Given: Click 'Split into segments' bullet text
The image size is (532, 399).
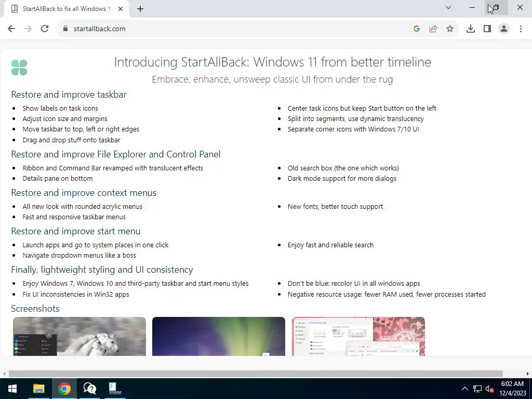Looking at the screenshot, I should click(x=355, y=119).
